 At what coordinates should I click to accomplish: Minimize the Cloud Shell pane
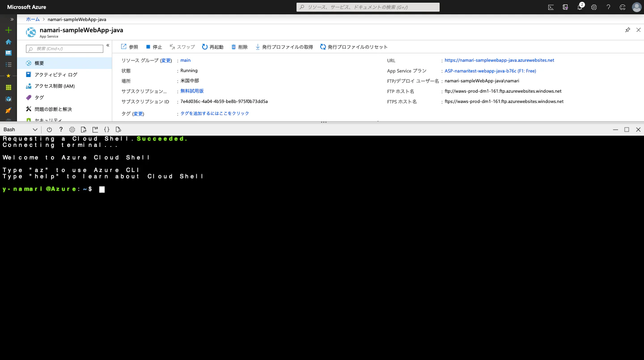(x=615, y=129)
